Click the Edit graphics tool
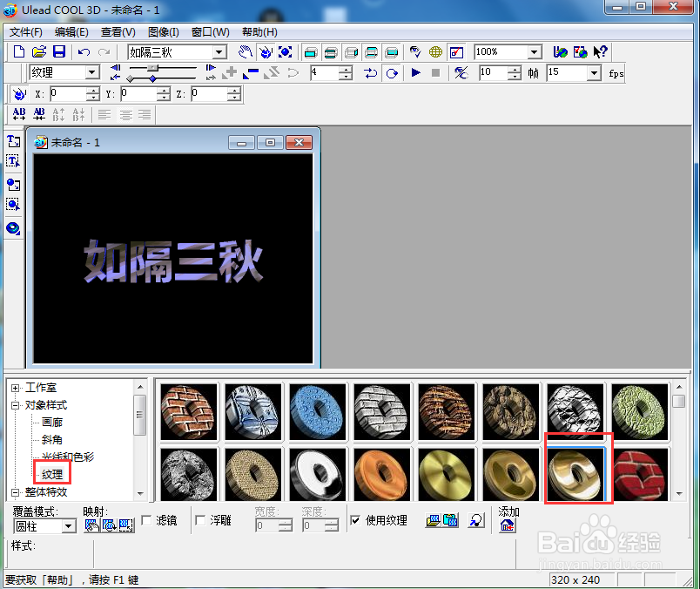Viewport: 700px width, 589px height. [x=13, y=205]
